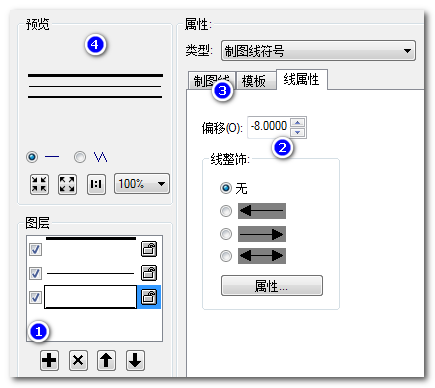435x388 pixels.
Task: Toggle the lock icon on the thick top layer
Action: [149, 249]
